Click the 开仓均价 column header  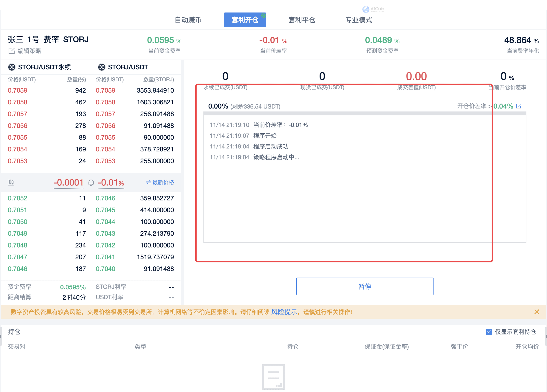coord(527,347)
